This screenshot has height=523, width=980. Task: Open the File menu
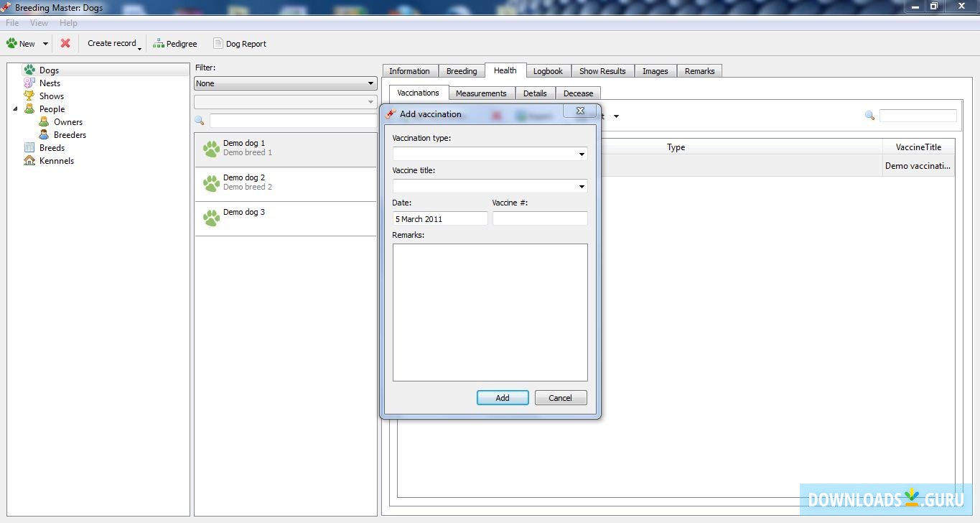point(12,23)
